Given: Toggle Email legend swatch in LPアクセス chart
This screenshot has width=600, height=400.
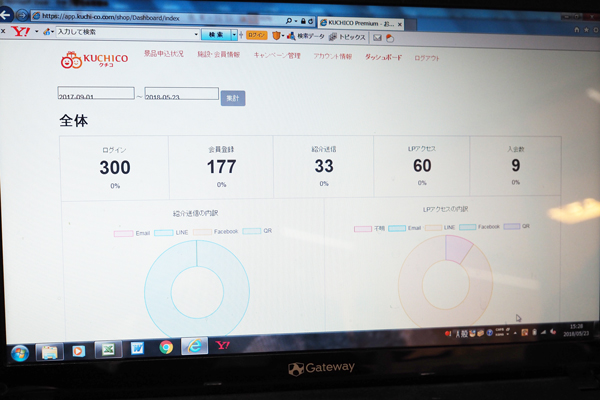Looking at the screenshot, I should pyautogui.click(x=397, y=229).
